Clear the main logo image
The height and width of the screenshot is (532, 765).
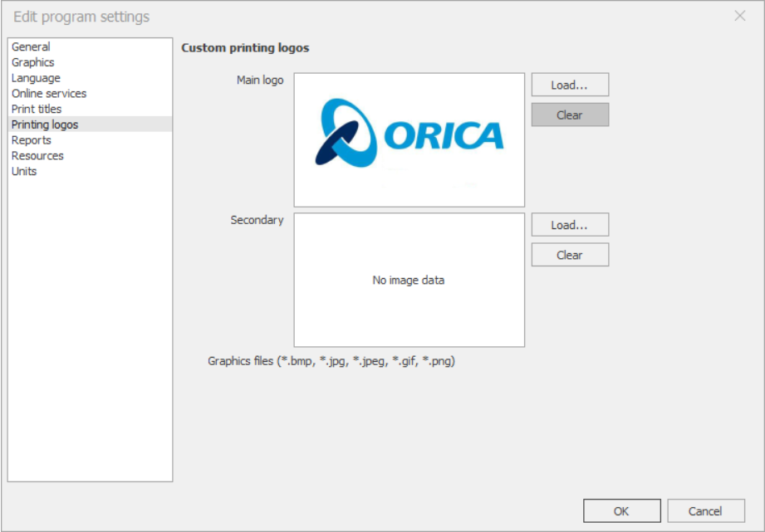click(570, 115)
